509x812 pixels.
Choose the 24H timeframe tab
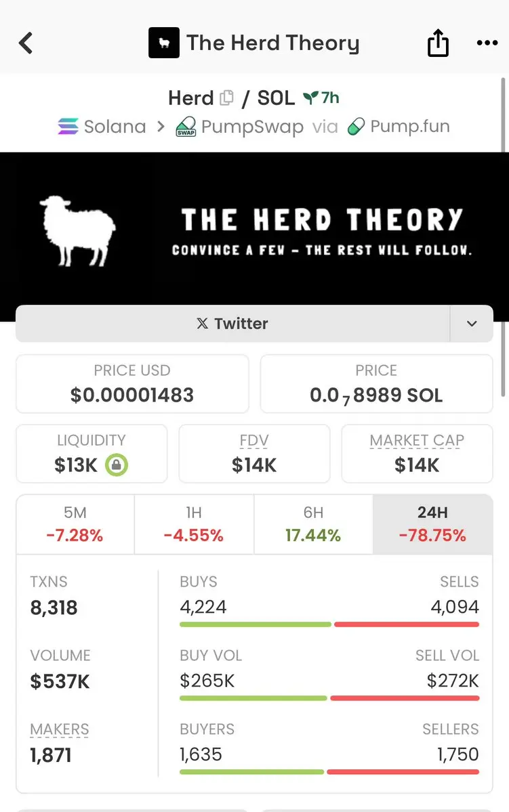433,524
